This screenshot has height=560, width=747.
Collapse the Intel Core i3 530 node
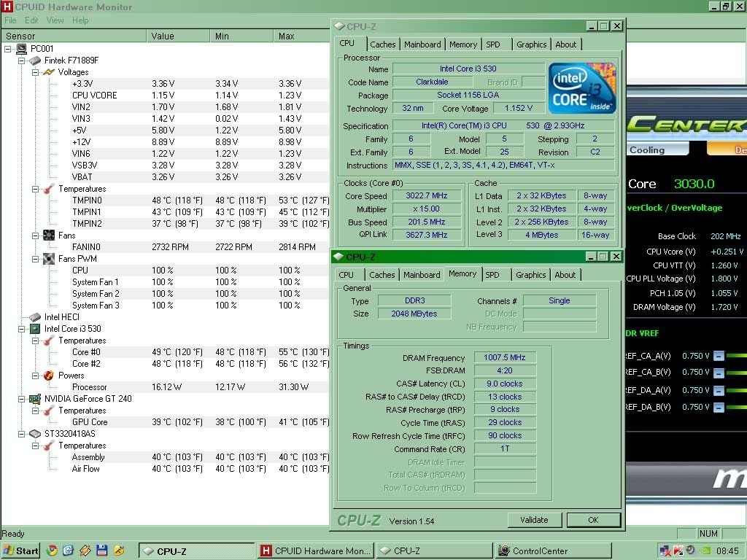click(21, 329)
